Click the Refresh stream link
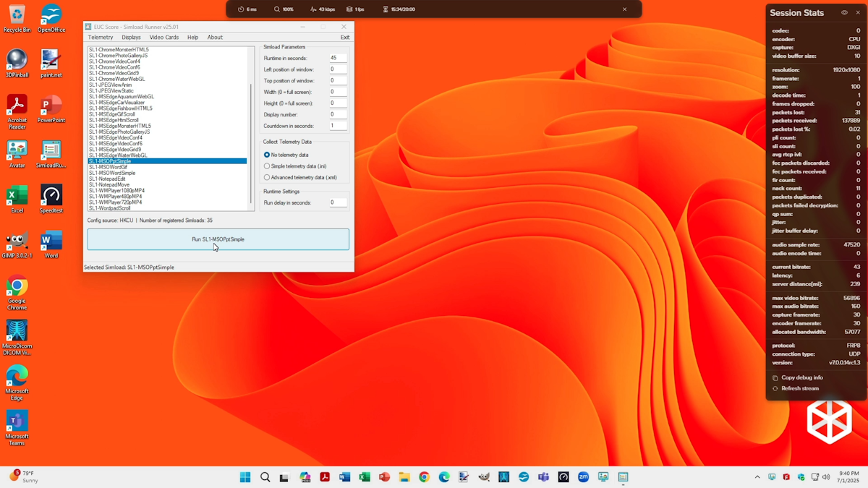 coord(799,388)
